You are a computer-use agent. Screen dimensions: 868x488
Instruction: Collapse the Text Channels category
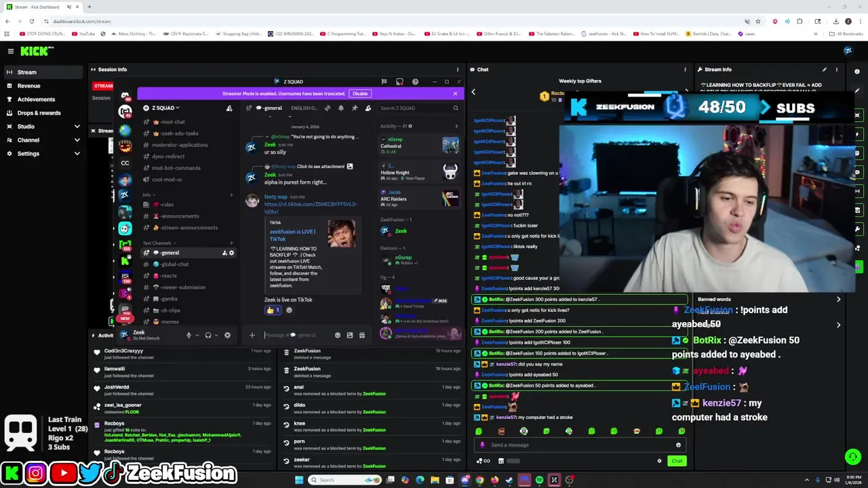(x=159, y=243)
